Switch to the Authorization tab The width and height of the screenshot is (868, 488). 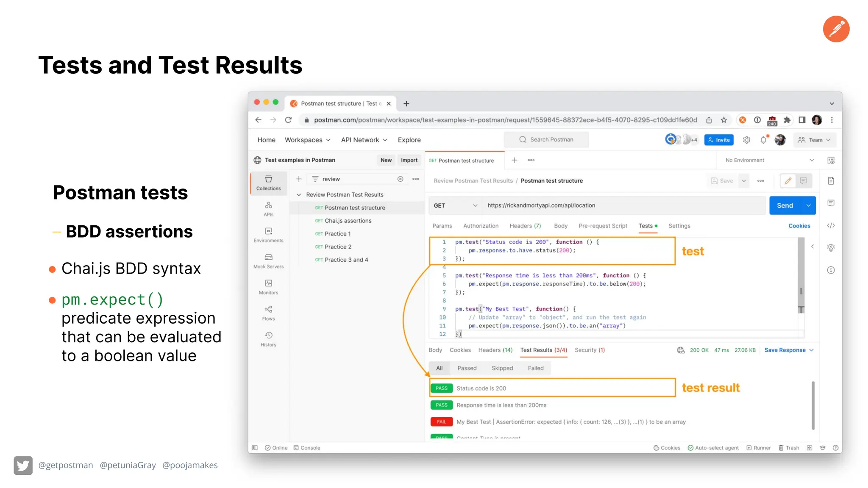[x=481, y=226]
